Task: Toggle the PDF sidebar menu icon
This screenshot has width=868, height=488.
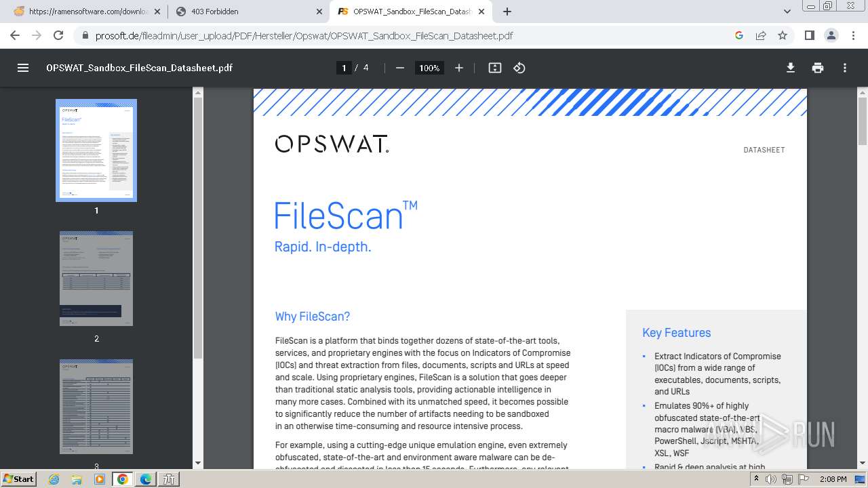Action: (23, 68)
